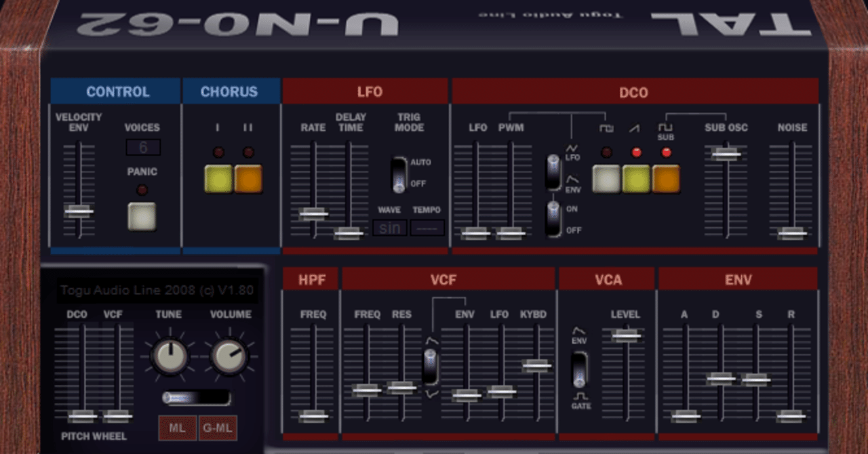The height and width of the screenshot is (454, 868).
Task: Click the ENV Attack (A) slider handle
Action: tap(686, 416)
